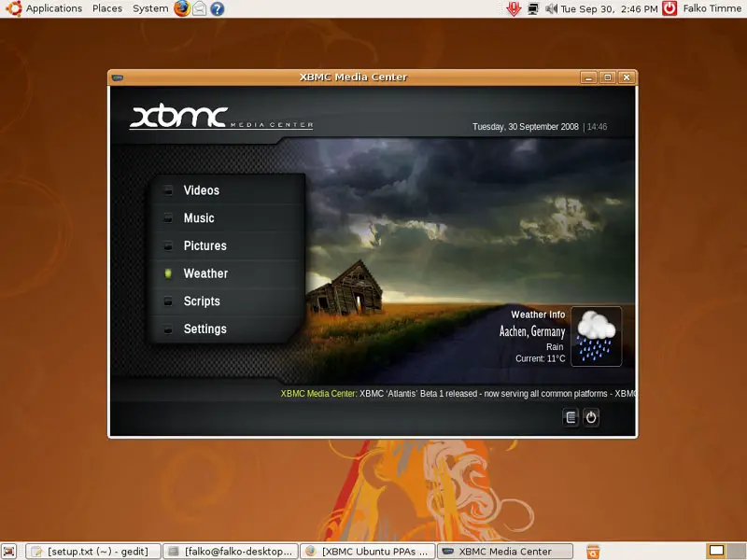The width and height of the screenshot is (747, 560).
Task: Click the volume speaker tray icon
Action: 551,8
